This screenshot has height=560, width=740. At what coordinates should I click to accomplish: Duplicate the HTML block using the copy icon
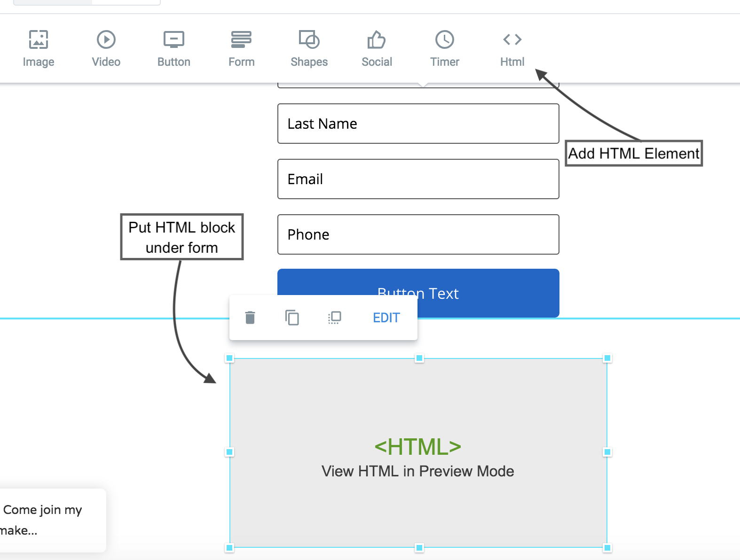[292, 318]
